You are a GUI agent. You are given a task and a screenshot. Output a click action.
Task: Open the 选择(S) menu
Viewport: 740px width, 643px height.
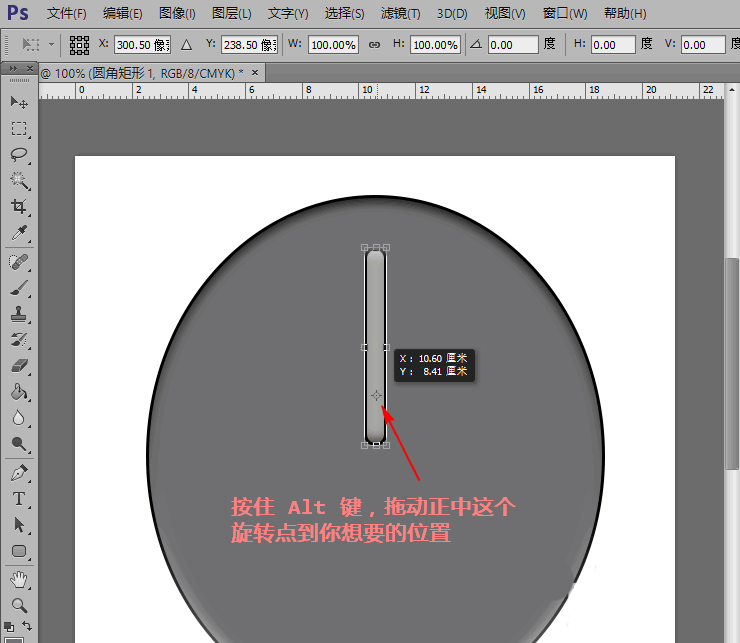344,13
